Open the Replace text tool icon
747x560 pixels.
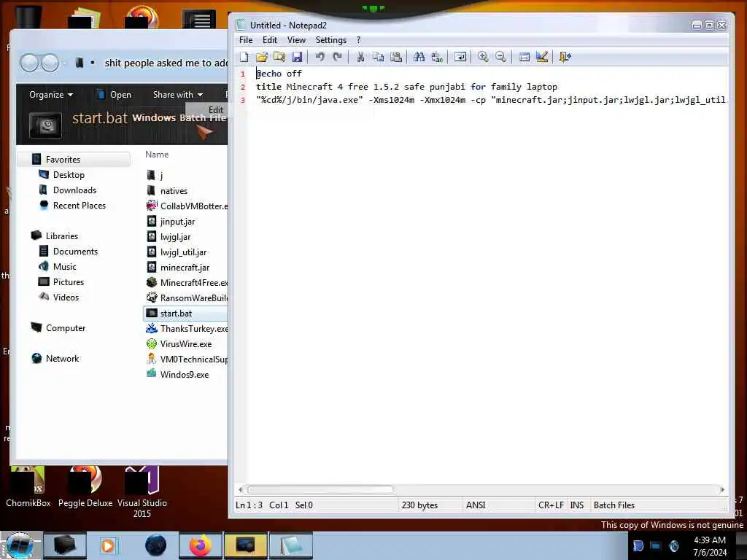pos(436,57)
